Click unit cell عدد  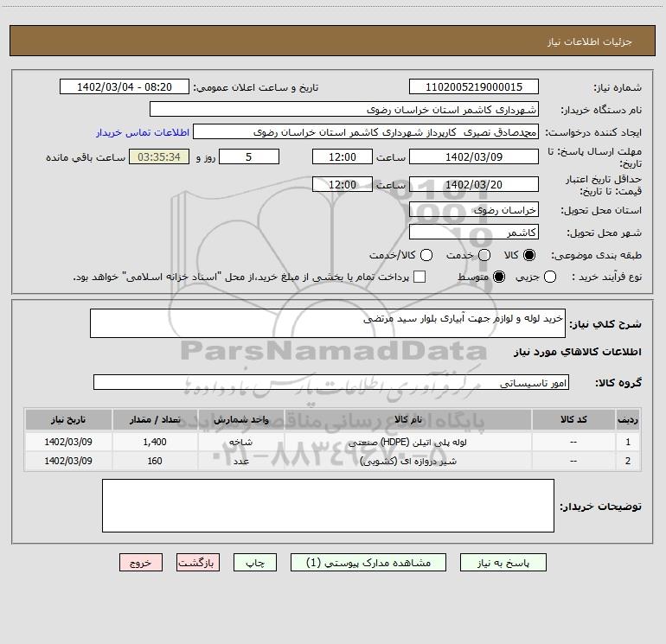pos(240,461)
